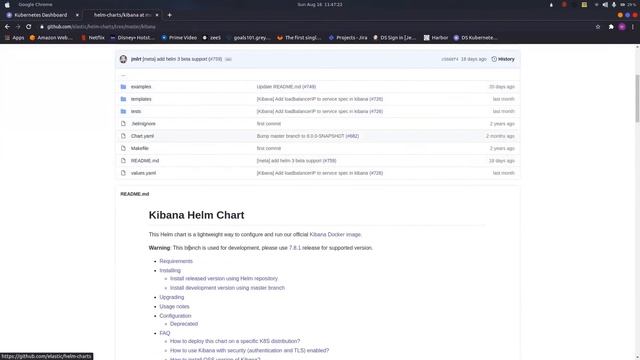Open the Amazon Web bookmark
The height and width of the screenshot is (360, 640).
click(x=51, y=38)
